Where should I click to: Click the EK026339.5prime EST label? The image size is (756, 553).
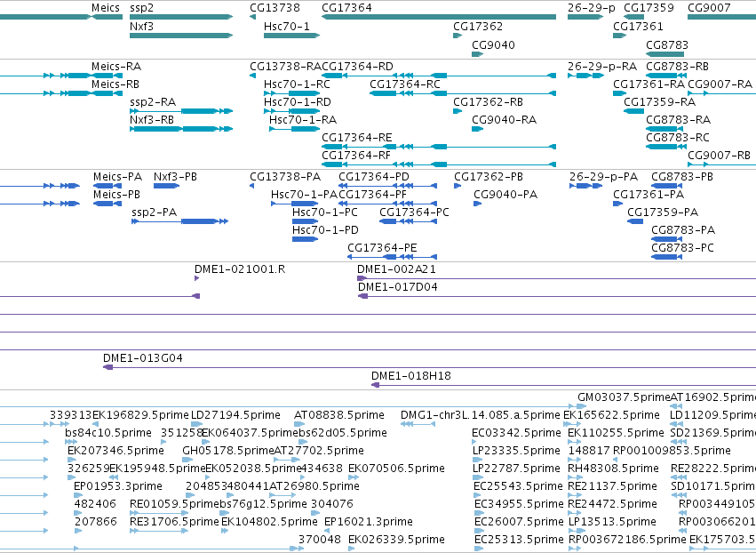point(396,539)
